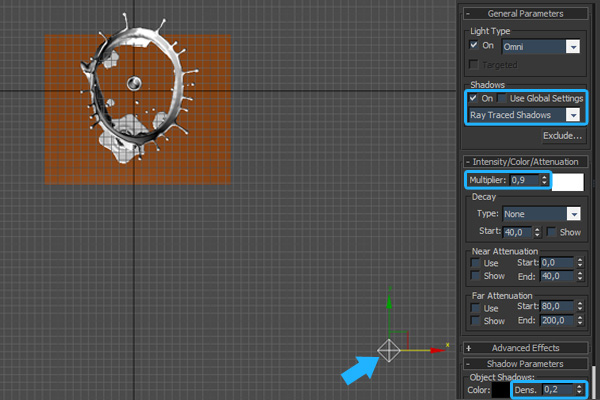
Task: Expand the Advanced Effects rollout
Action: (x=524, y=347)
